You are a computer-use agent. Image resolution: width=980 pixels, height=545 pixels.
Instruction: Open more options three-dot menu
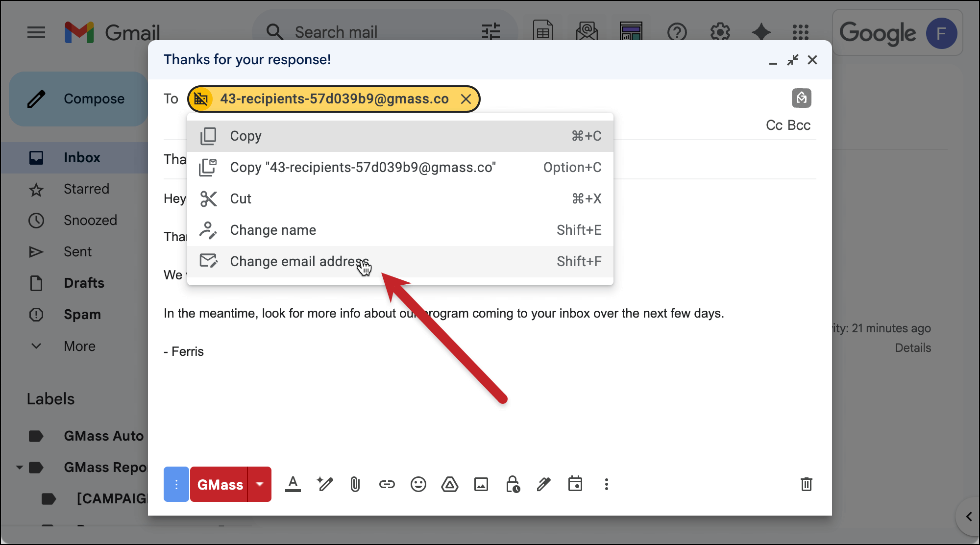click(606, 485)
